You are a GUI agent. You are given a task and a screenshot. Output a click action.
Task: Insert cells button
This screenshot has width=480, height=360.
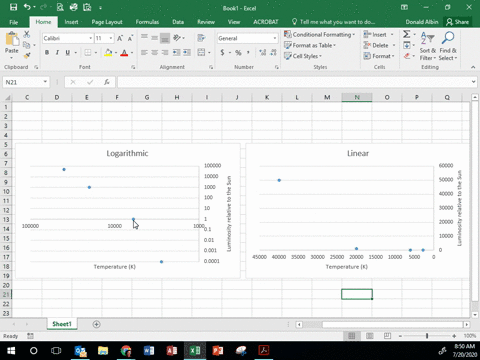[375, 35]
